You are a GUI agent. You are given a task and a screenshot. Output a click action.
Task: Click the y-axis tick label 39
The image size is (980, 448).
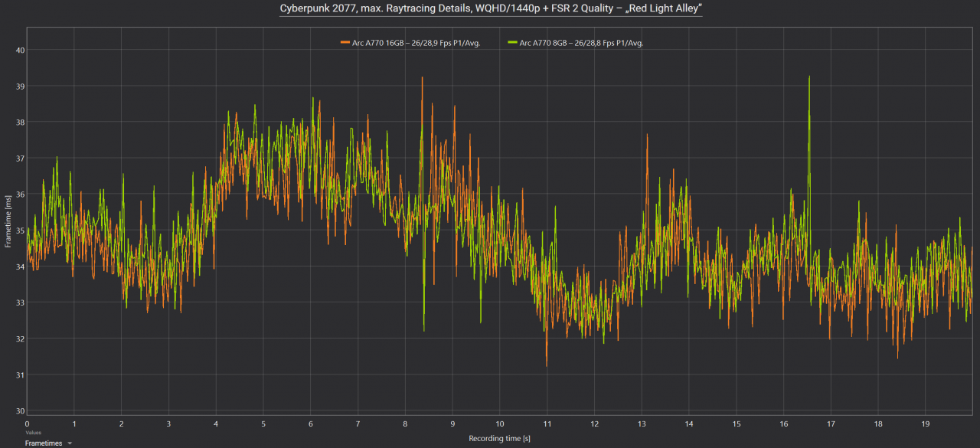pyautogui.click(x=20, y=86)
